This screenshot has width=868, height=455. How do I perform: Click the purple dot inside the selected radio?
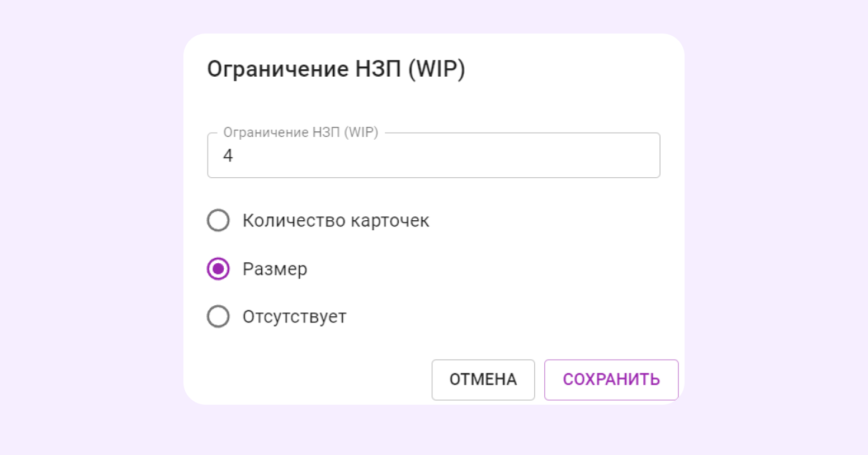218,269
